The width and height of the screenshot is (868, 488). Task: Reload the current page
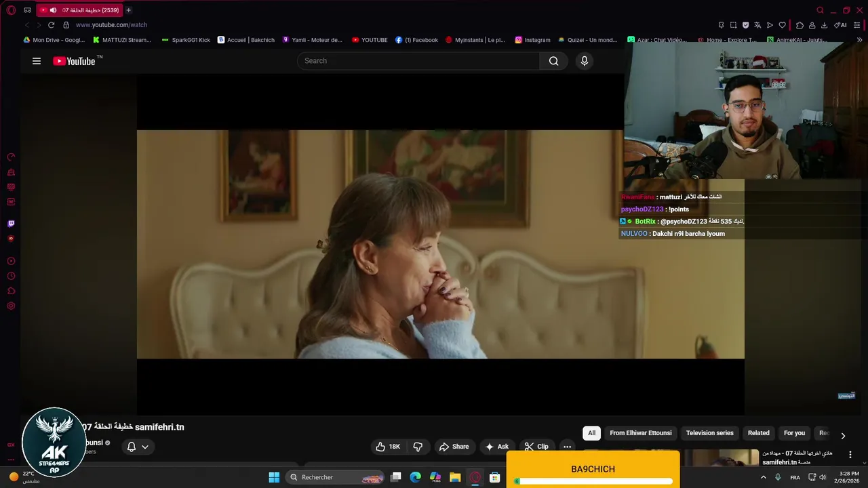(x=51, y=25)
